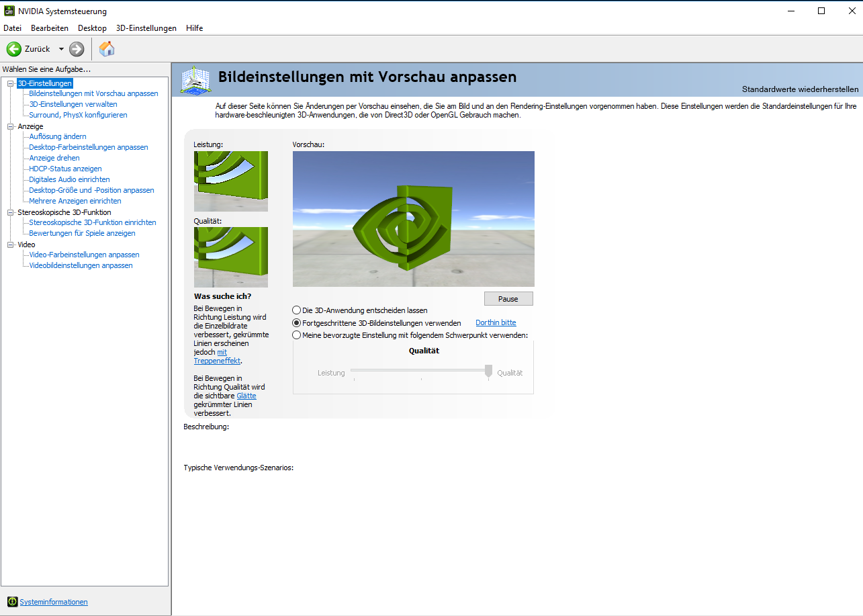The width and height of the screenshot is (863, 616).
Task: Collapse the Video tree node
Action: point(10,245)
